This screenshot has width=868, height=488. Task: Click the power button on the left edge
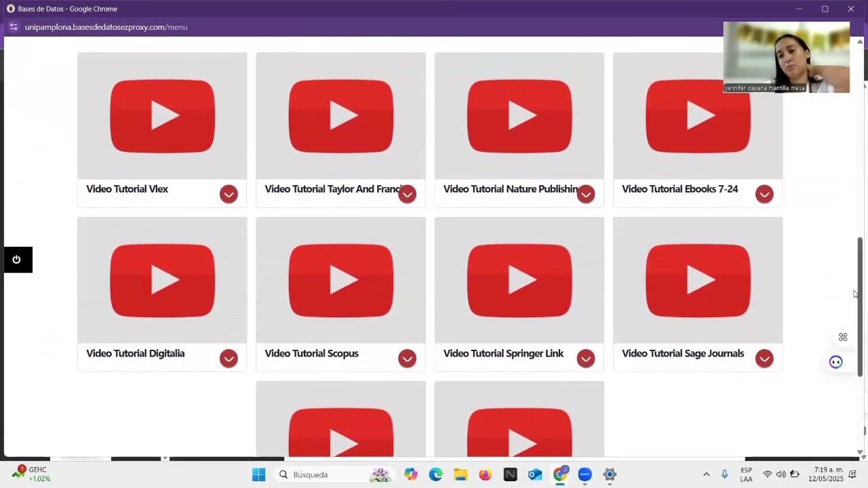coord(18,260)
